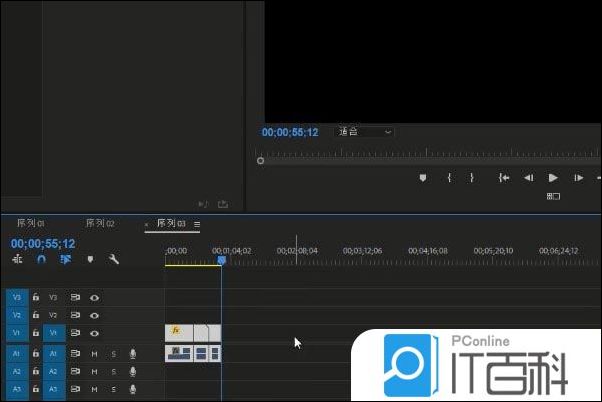The width and height of the screenshot is (602, 402).
Task: Switch to the 序列 01 tab
Action: (x=31, y=223)
